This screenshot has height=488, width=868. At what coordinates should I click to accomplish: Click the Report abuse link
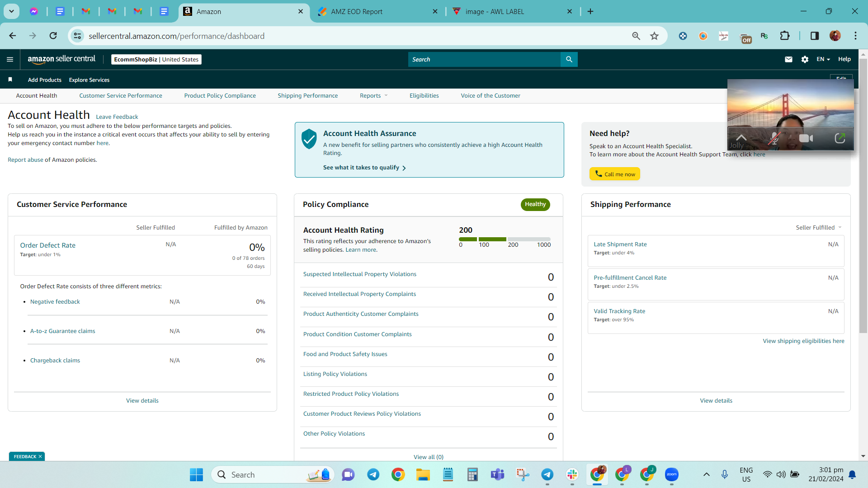25,160
